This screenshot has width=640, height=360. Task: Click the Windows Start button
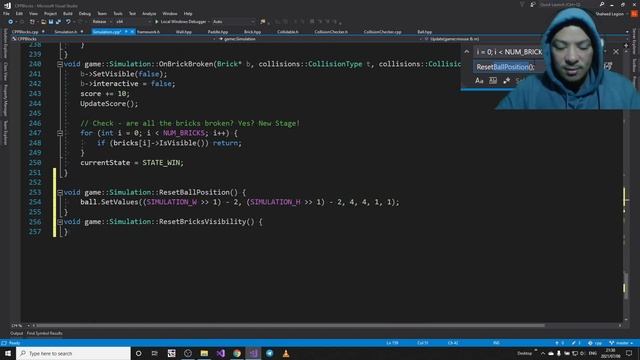point(8,353)
